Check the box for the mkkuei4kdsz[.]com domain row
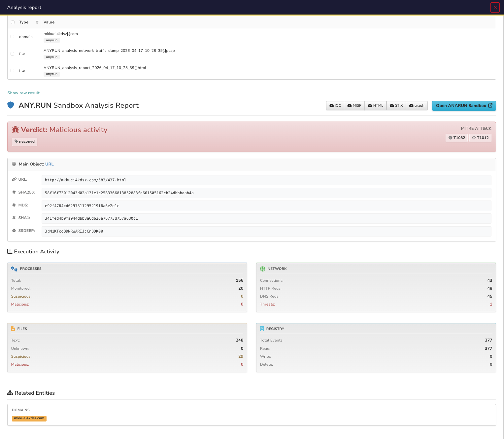 [13, 37]
